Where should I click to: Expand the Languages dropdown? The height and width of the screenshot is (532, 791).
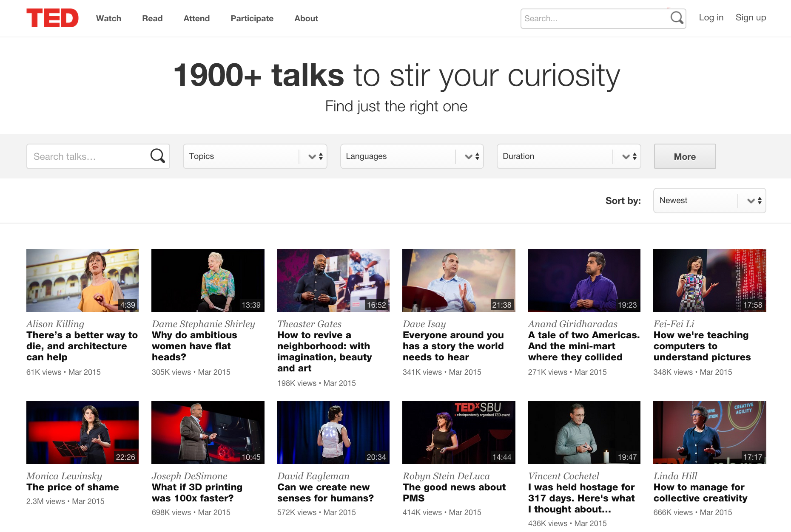coord(412,156)
